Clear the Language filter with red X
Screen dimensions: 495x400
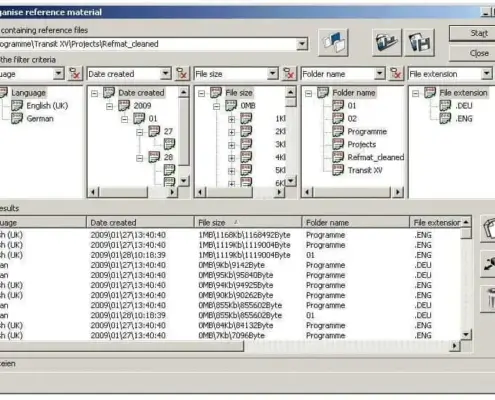(75, 74)
